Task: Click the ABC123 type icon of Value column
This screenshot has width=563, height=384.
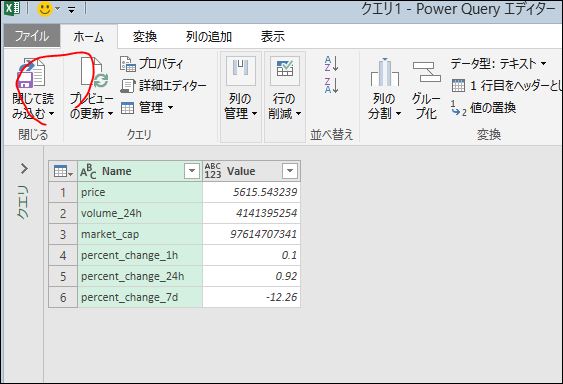Action: click(213, 171)
